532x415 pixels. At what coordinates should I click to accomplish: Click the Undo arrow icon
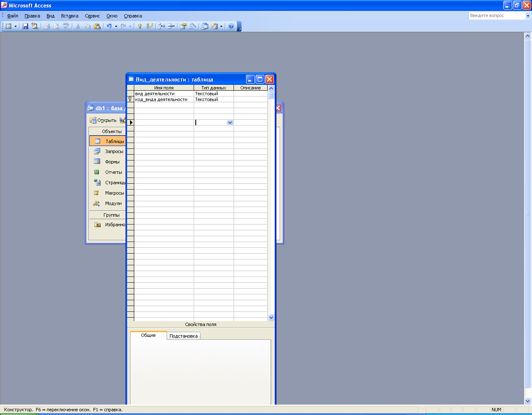click(109, 26)
